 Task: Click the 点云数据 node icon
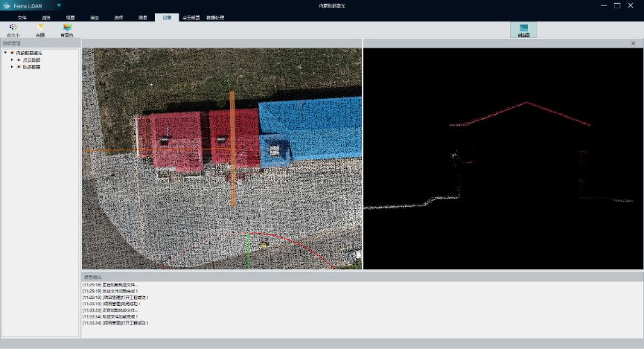[x=19, y=60]
